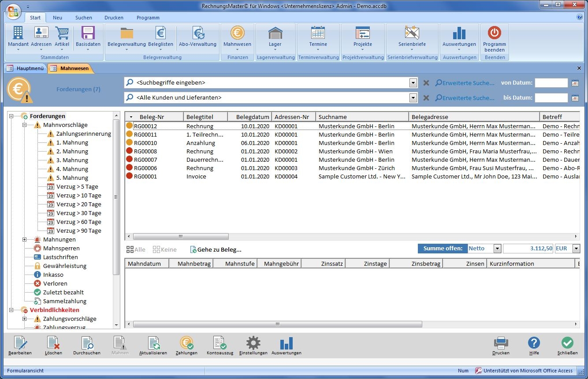Click the Zahlungen icon in bottom toolbar
This screenshot has height=379, width=588.
click(x=186, y=346)
